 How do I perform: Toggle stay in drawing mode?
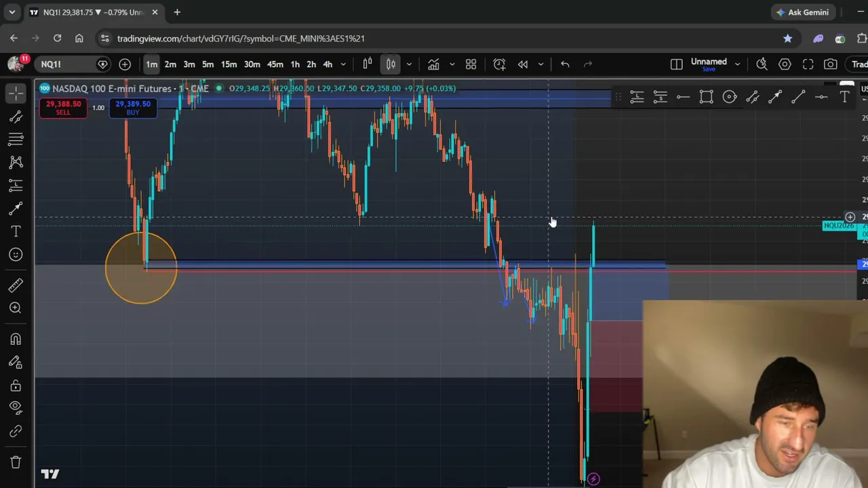pos(16,362)
